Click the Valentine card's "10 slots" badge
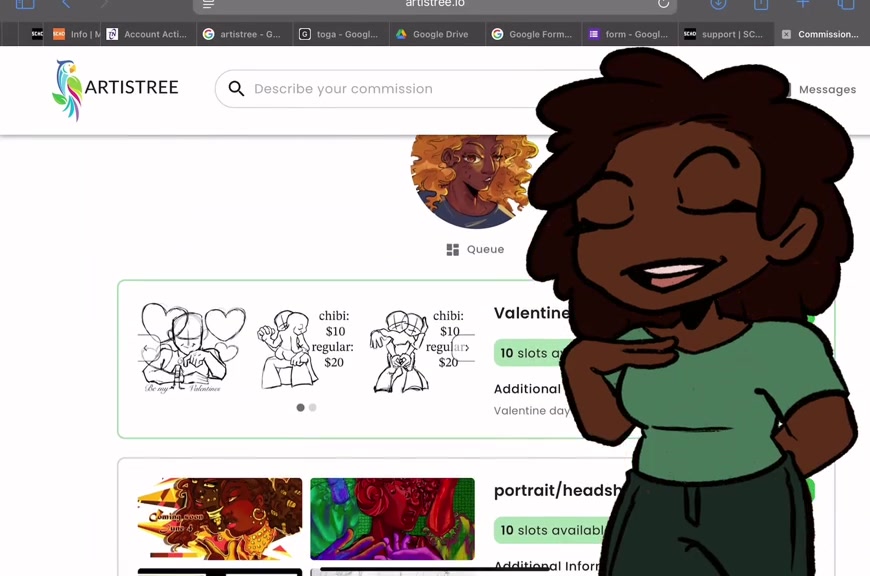 530,353
